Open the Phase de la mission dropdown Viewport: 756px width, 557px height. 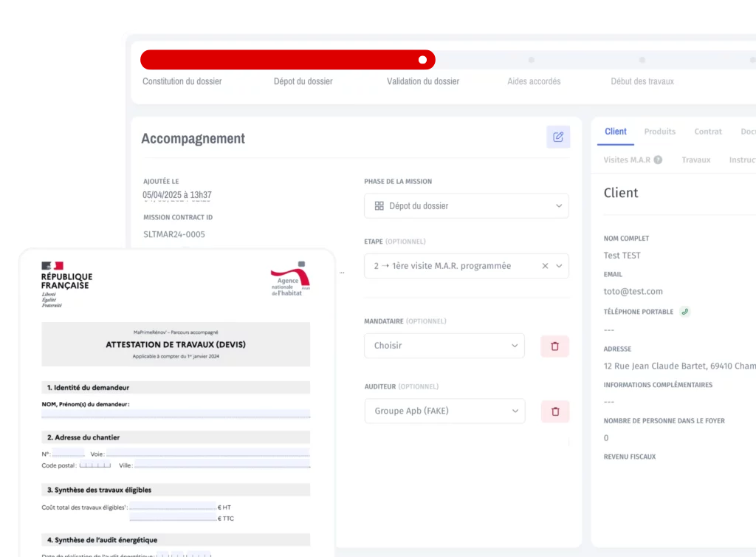click(x=467, y=206)
